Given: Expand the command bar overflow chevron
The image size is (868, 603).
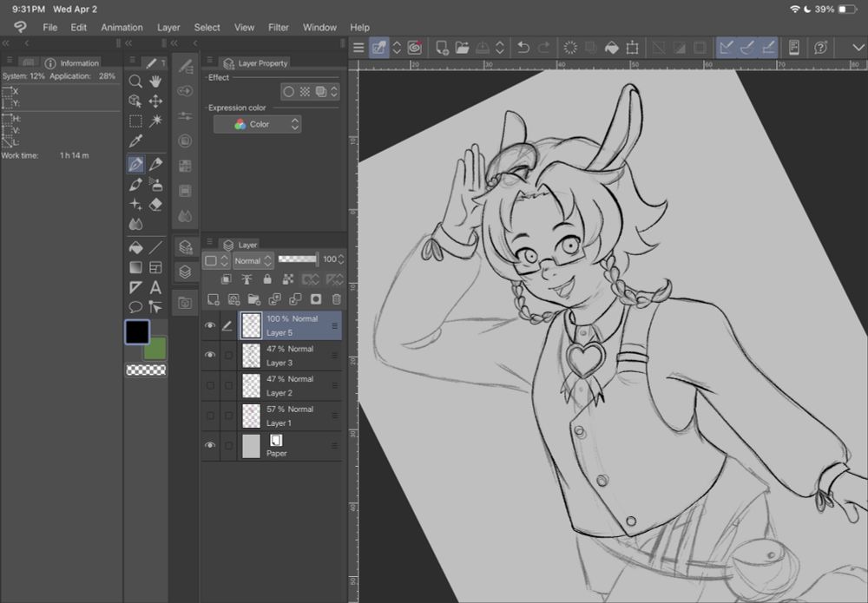Looking at the screenshot, I should (858, 48).
